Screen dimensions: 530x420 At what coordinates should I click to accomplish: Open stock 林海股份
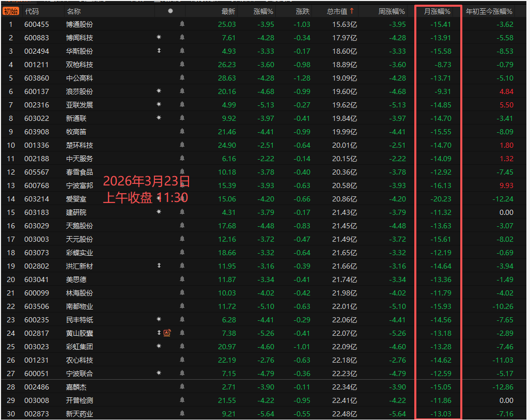[80, 293]
